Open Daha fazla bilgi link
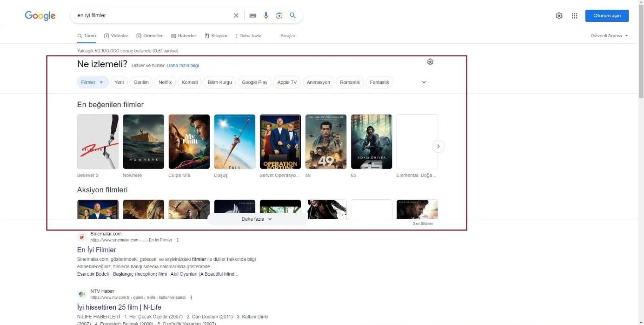 click(183, 66)
